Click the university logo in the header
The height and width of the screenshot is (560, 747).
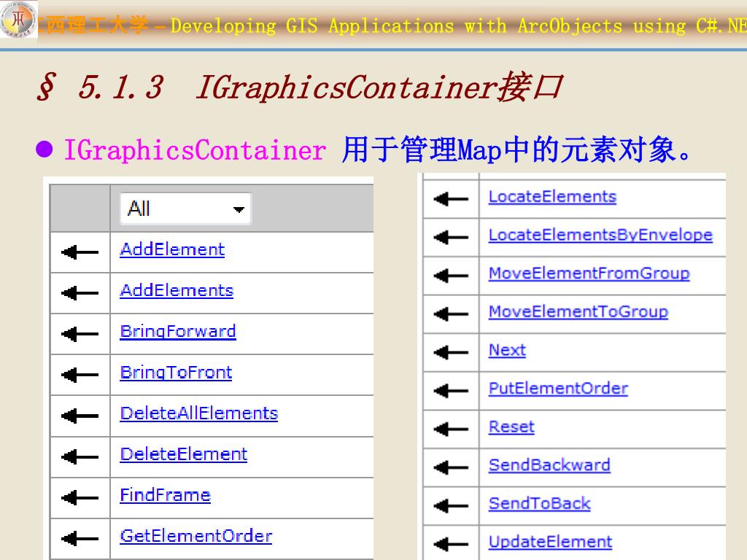click(x=18, y=20)
